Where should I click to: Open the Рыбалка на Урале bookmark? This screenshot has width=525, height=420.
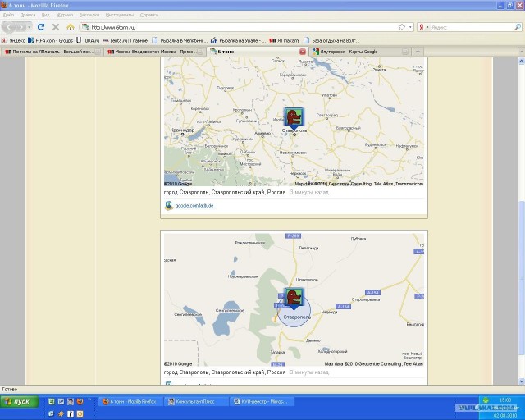click(x=239, y=40)
